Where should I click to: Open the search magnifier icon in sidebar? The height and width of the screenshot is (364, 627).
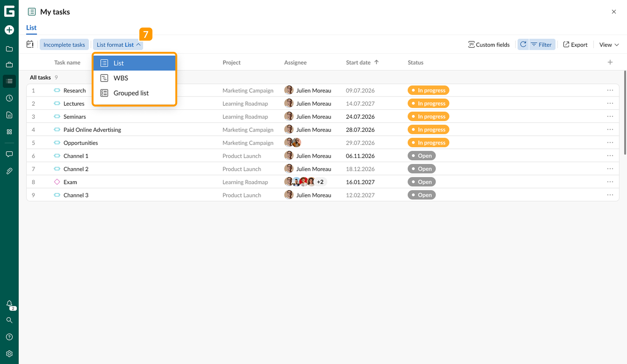[x=9, y=320]
